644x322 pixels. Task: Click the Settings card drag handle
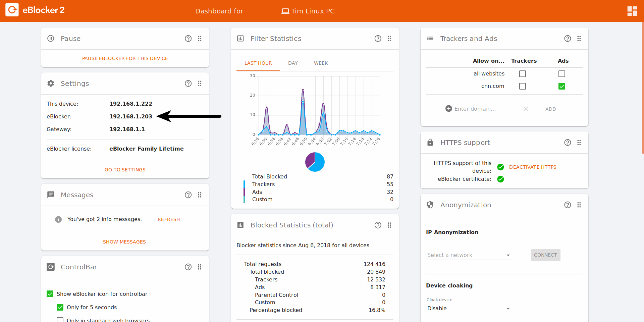[200, 84]
